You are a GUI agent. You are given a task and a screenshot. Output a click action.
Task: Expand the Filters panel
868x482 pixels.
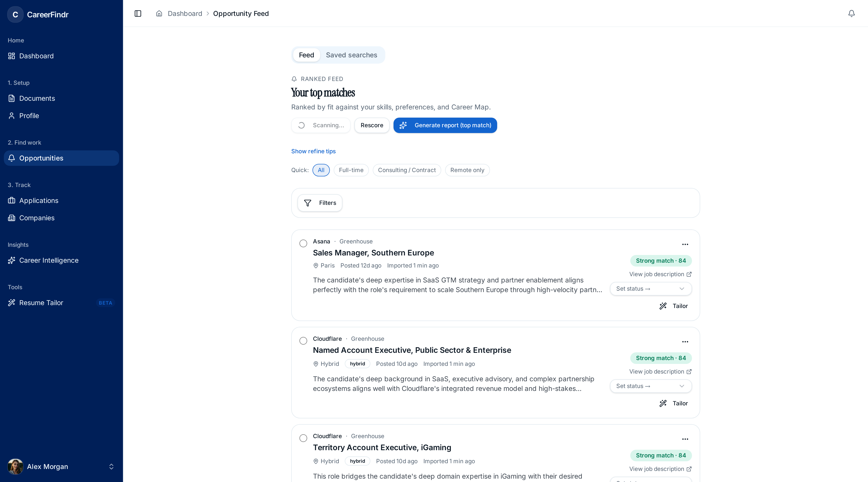320,203
